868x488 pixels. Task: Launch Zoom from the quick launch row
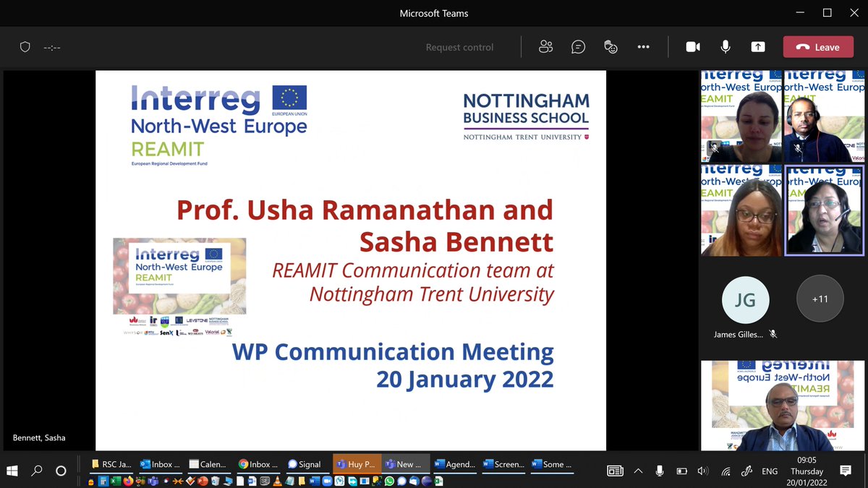[x=327, y=481]
